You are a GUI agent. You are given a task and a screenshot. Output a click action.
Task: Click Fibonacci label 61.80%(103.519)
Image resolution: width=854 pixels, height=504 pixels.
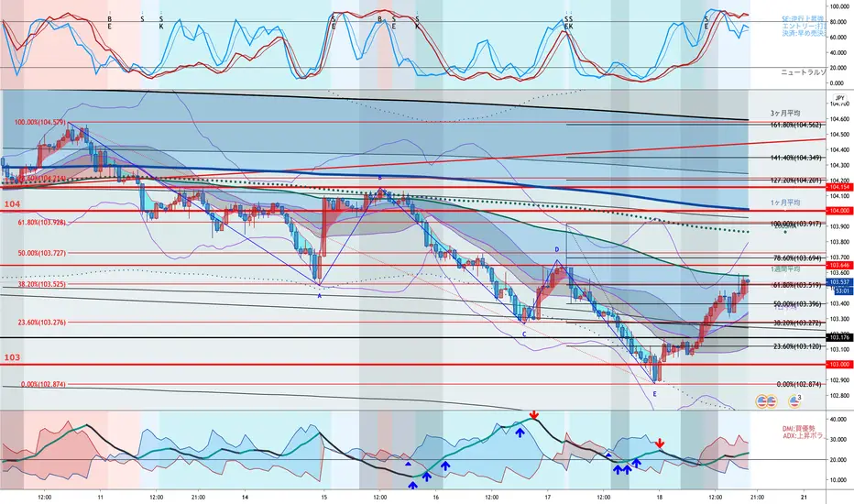coord(797,284)
